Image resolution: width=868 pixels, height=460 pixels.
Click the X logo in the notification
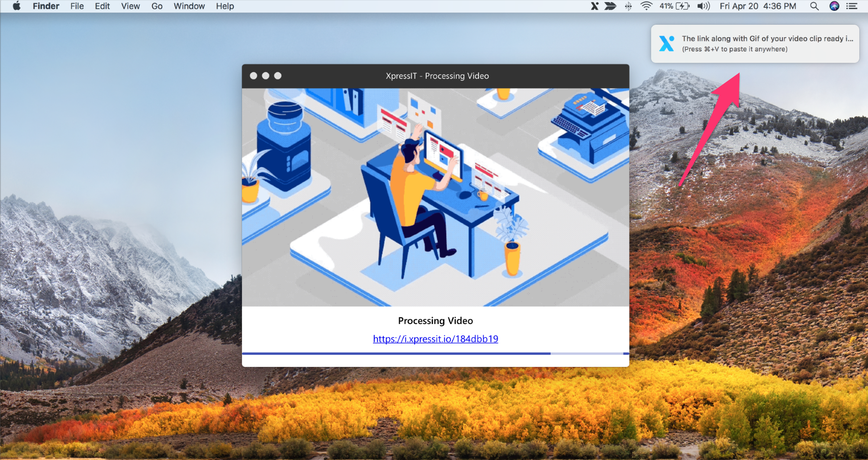[666, 43]
